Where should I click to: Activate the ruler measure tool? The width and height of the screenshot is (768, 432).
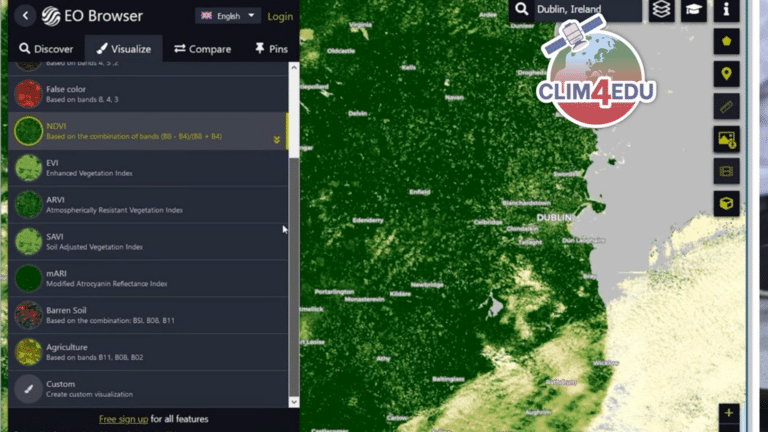pos(726,107)
